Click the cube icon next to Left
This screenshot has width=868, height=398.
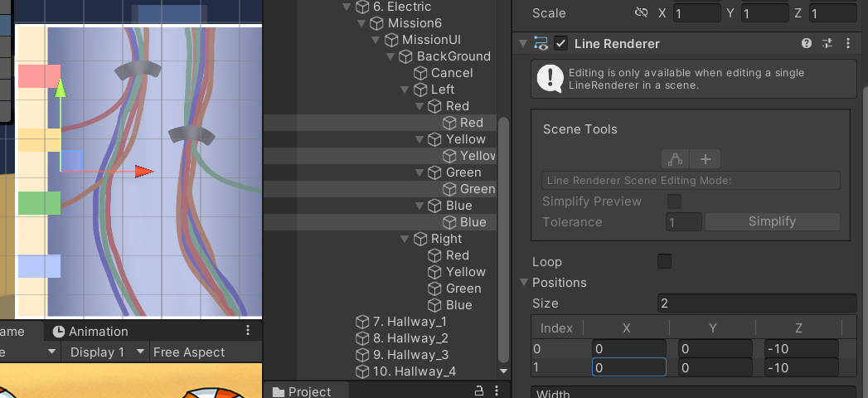tap(420, 90)
